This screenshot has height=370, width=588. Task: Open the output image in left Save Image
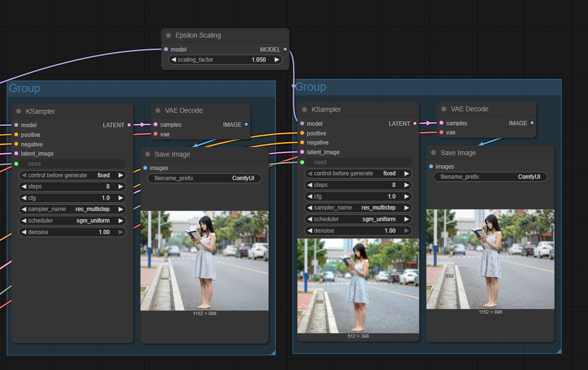coord(204,261)
